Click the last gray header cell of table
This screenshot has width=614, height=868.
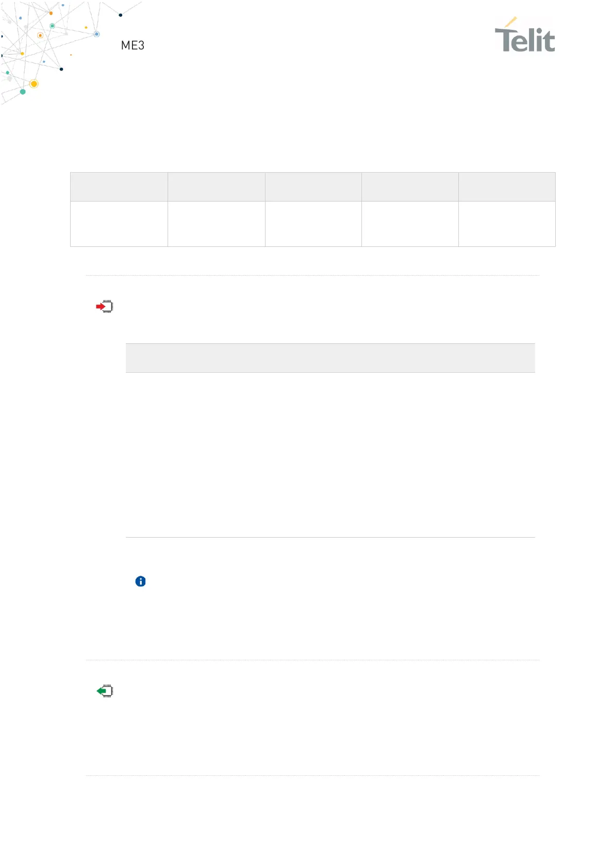point(507,187)
